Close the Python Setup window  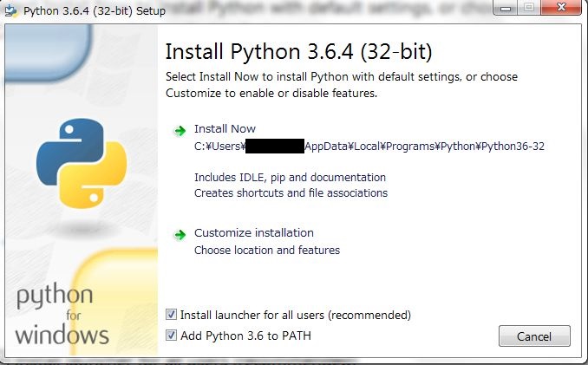[x=561, y=8]
